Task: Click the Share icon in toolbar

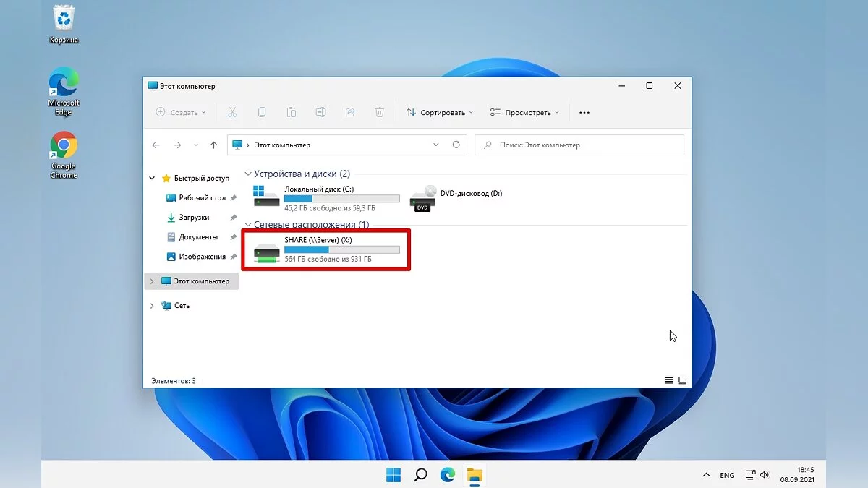Action: click(x=350, y=112)
